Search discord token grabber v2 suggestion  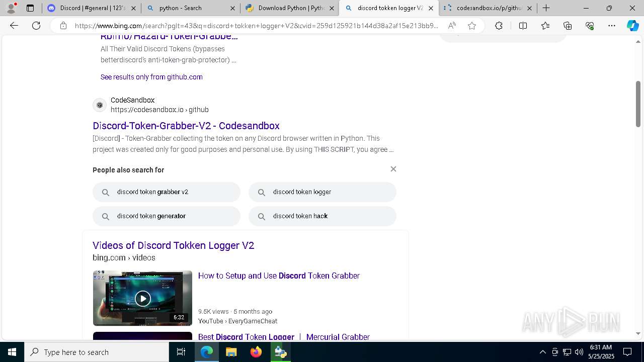point(167,192)
